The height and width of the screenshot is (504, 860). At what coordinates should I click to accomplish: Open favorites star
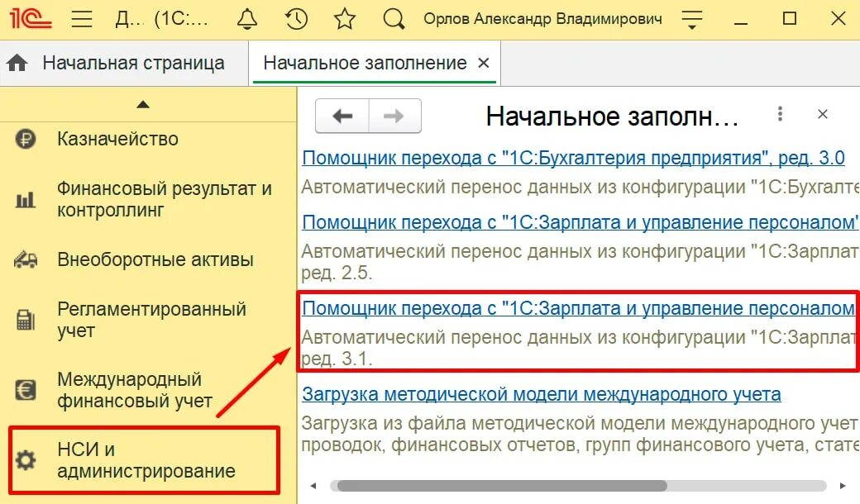pos(345,19)
